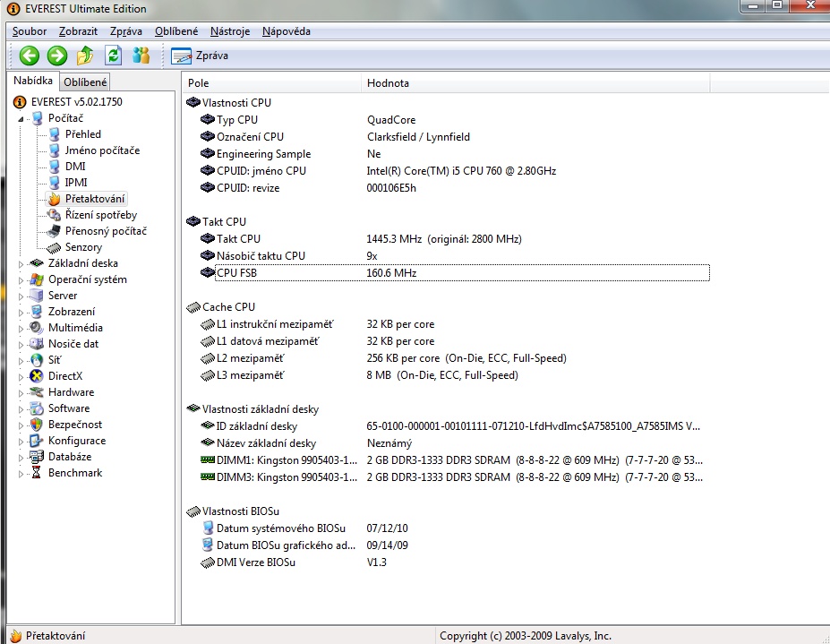Open the DMI tree item
This screenshot has width=830, height=644.
pos(75,167)
